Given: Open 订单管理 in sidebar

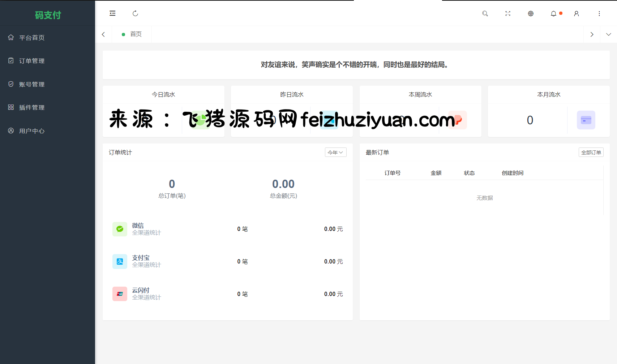Looking at the screenshot, I should pyautogui.click(x=32, y=61).
